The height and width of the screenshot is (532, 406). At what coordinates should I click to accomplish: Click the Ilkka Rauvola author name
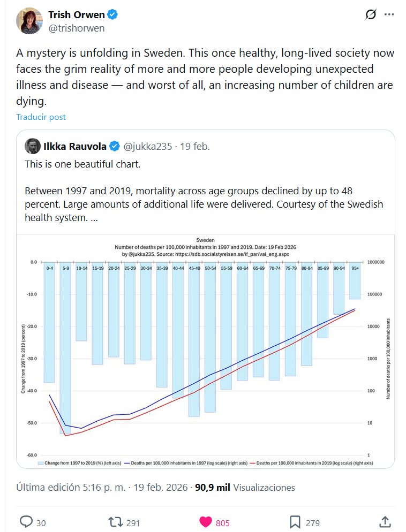(74, 146)
